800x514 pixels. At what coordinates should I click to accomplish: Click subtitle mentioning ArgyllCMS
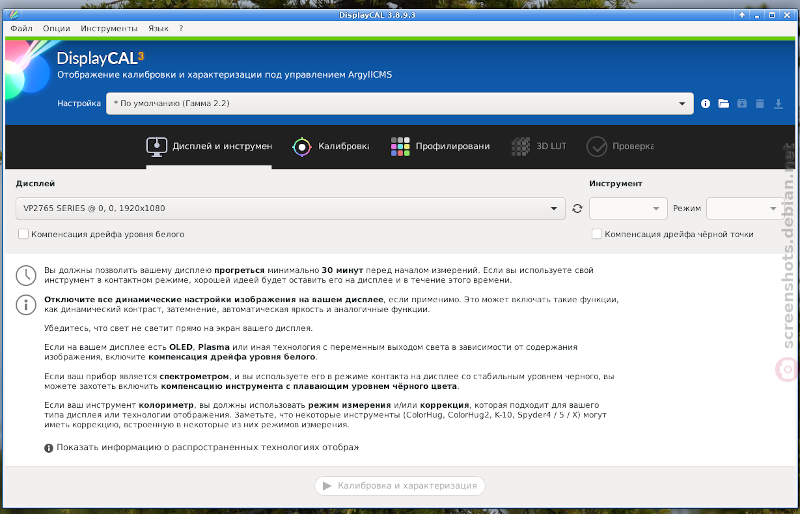tap(224, 75)
